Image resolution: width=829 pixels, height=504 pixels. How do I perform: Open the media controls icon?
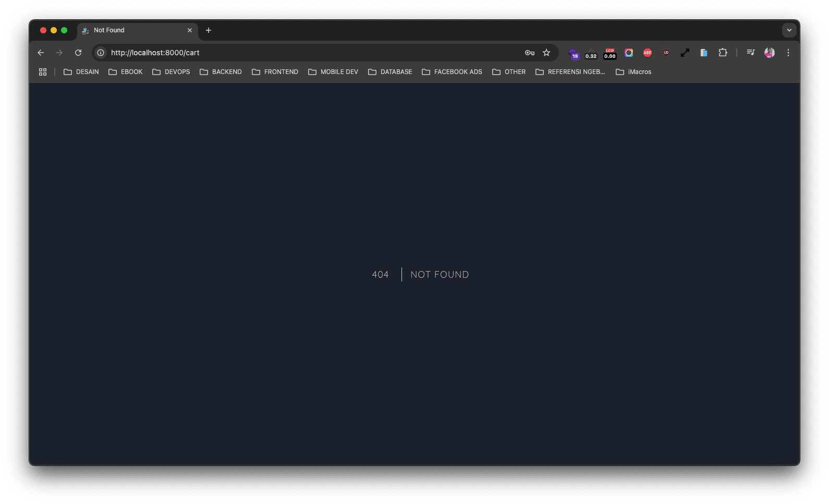751,53
